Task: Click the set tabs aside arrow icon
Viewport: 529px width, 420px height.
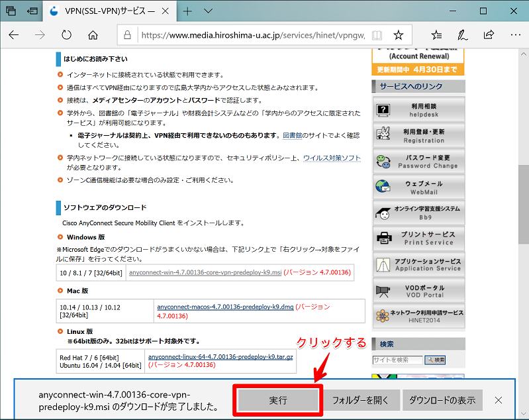Action: coord(32,11)
